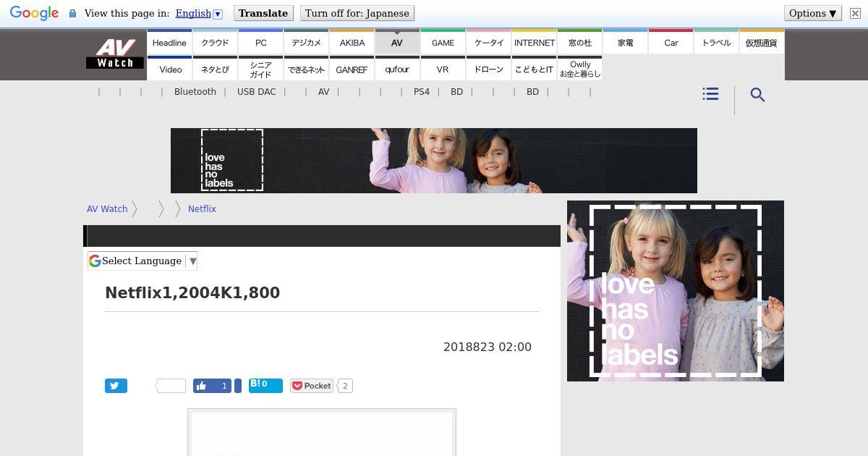Image resolution: width=868 pixels, height=456 pixels.
Task: Open the GAME tab
Action: pyautogui.click(x=443, y=42)
